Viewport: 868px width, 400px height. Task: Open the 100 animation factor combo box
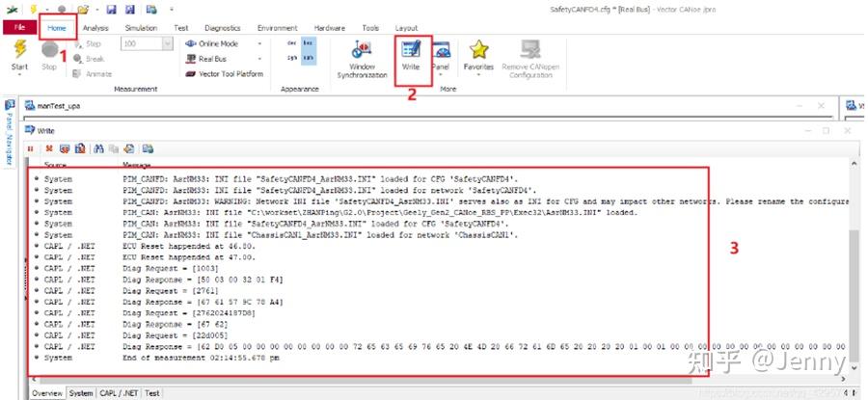point(147,43)
